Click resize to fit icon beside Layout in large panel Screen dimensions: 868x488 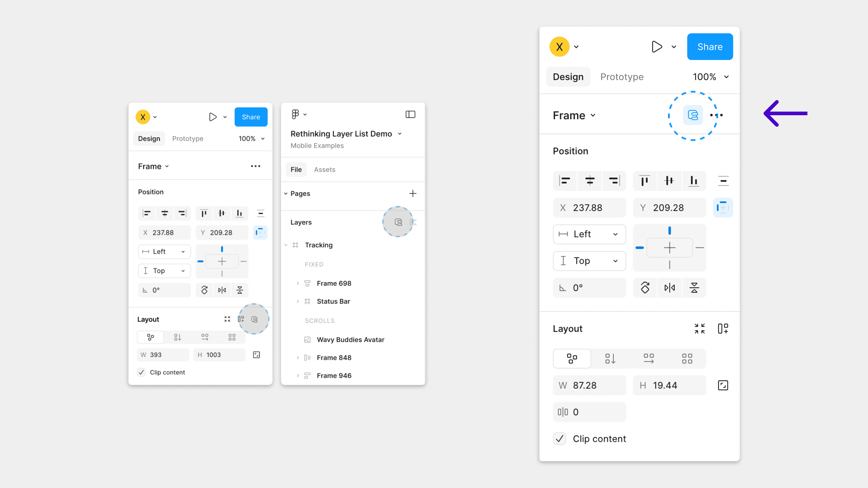pos(700,328)
